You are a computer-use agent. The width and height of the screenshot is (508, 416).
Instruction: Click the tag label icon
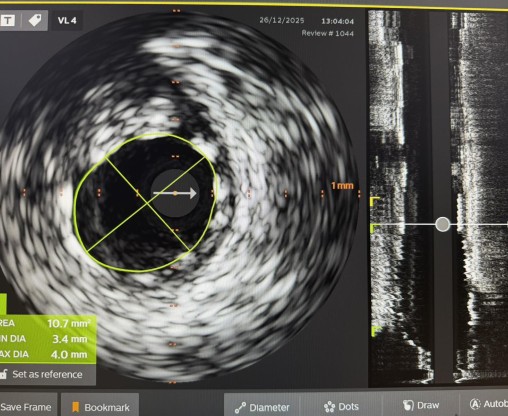(35, 20)
